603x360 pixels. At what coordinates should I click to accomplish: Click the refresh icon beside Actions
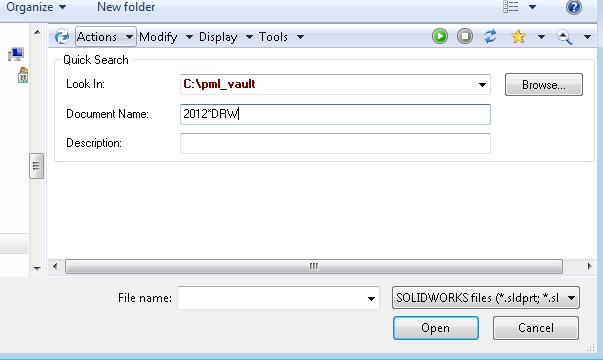coord(62,37)
